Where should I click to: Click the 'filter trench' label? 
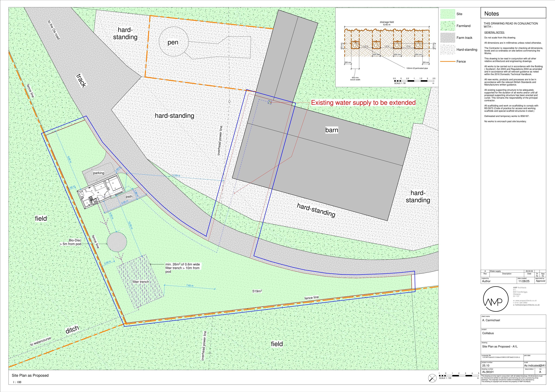141,282
